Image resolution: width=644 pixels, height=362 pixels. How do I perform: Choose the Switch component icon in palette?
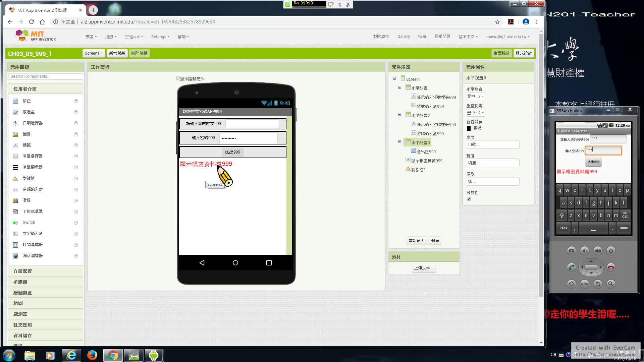[x=15, y=223]
